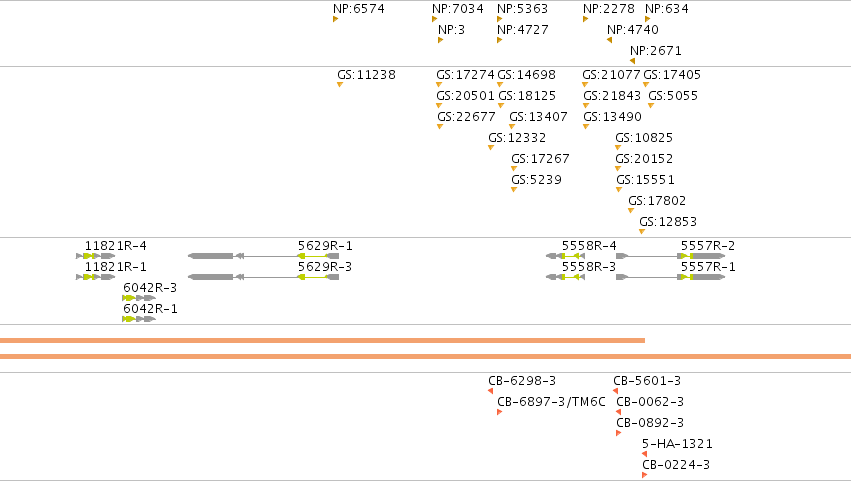Click GS:15551 label
Viewport: 851px width, 481px height.
click(x=645, y=180)
